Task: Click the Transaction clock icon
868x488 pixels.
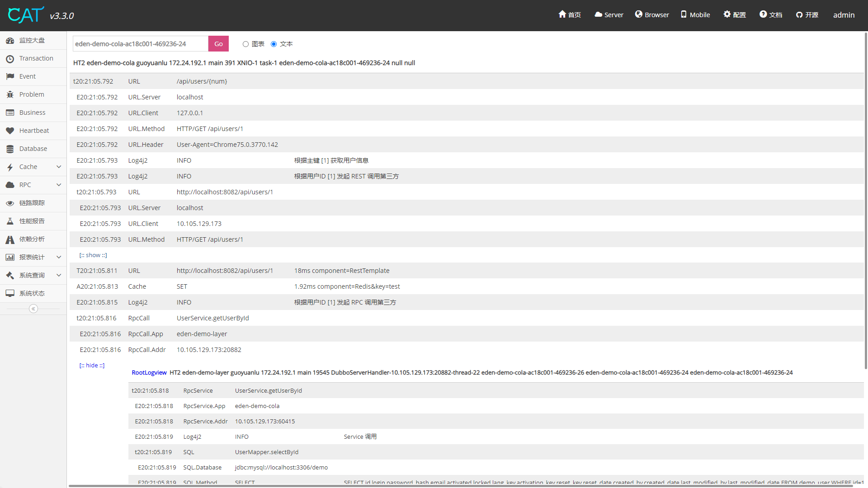Action: click(x=10, y=59)
